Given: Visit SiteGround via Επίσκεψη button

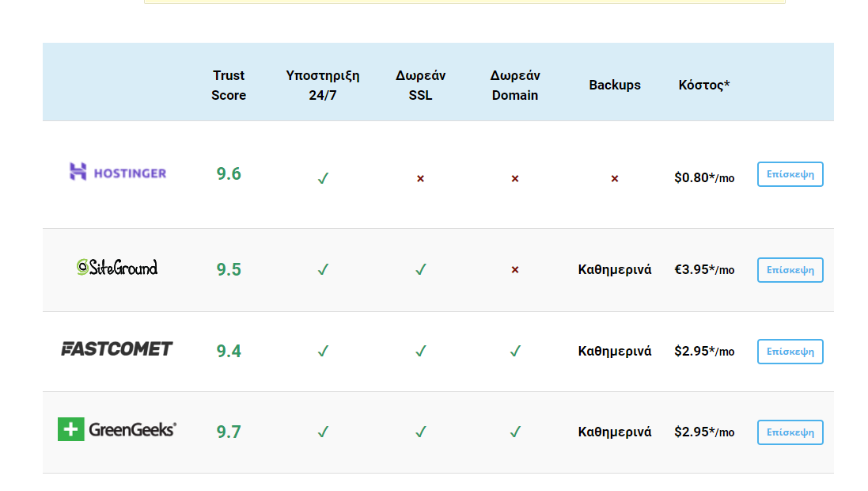Looking at the screenshot, I should [790, 270].
